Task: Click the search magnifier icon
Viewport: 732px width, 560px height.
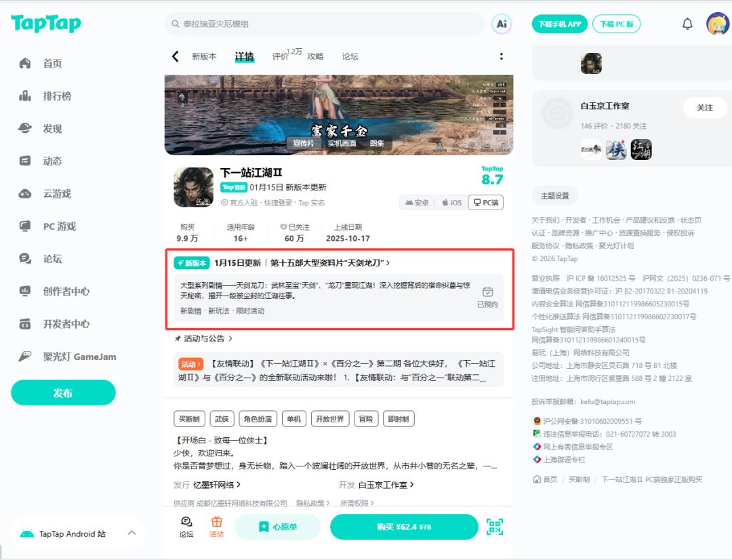Action: [x=176, y=24]
